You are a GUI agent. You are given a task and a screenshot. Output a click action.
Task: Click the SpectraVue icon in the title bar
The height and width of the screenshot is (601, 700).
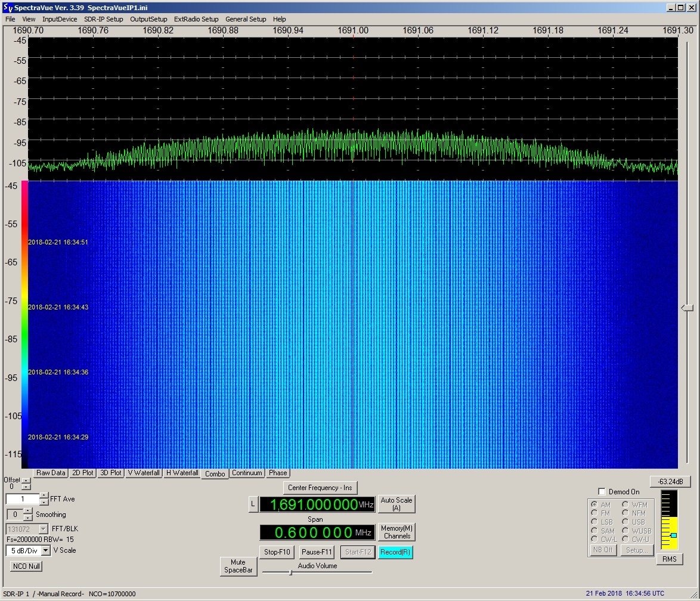click(x=8, y=7)
